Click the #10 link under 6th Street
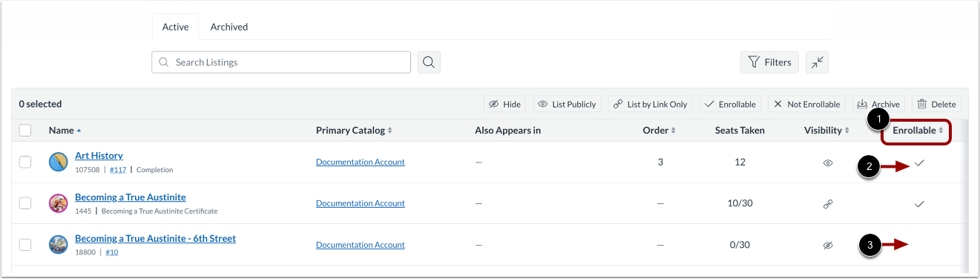Image resolution: width=980 pixels, height=279 pixels. pyautogui.click(x=112, y=252)
